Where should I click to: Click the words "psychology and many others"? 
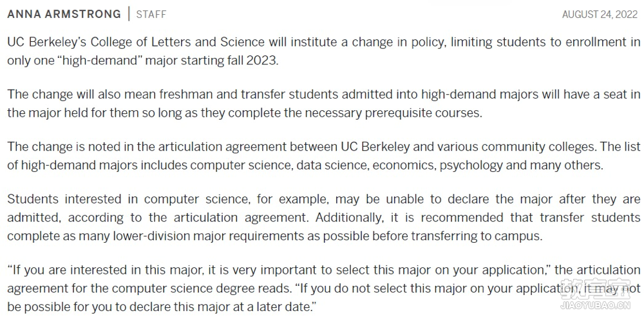click(520, 165)
